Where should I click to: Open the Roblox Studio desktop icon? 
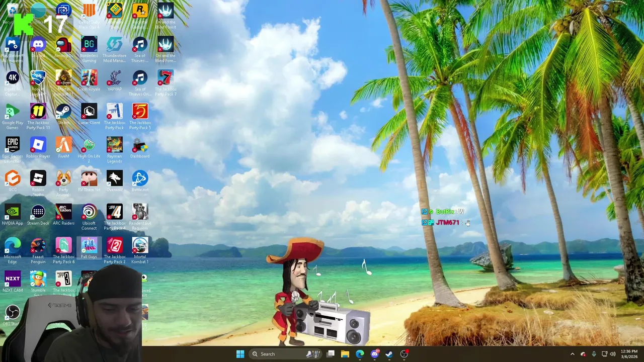coord(38,184)
